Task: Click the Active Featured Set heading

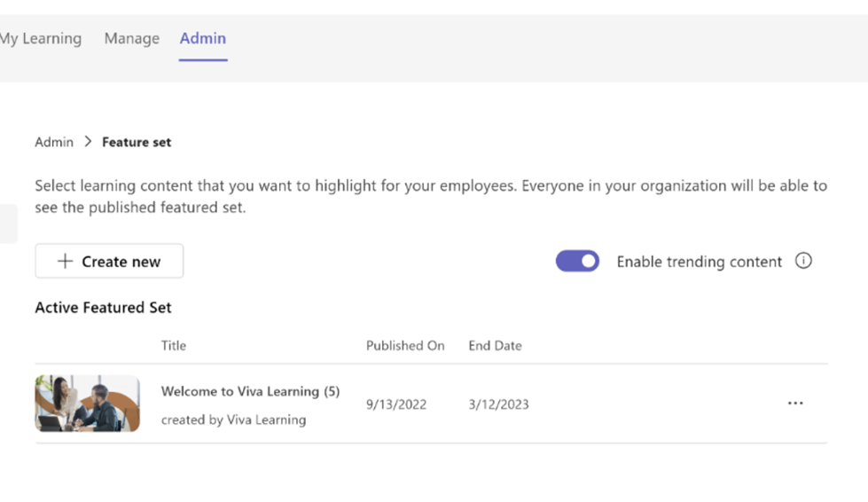Action: 103,308
